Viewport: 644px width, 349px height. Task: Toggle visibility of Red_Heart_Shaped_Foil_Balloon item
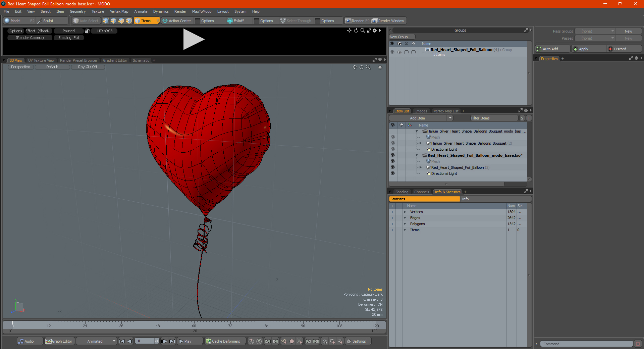click(392, 167)
